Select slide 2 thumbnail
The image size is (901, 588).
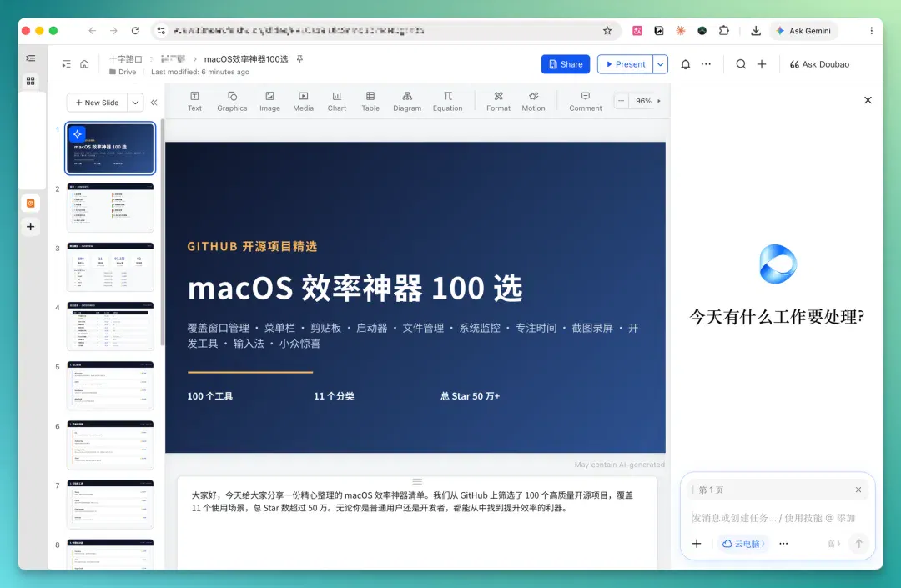[x=110, y=208]
